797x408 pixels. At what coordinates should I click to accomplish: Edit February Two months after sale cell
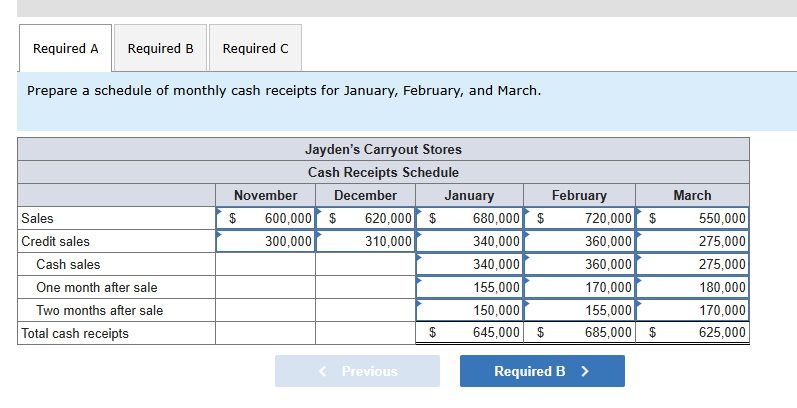pyautogui.click(x=579, y=310)
